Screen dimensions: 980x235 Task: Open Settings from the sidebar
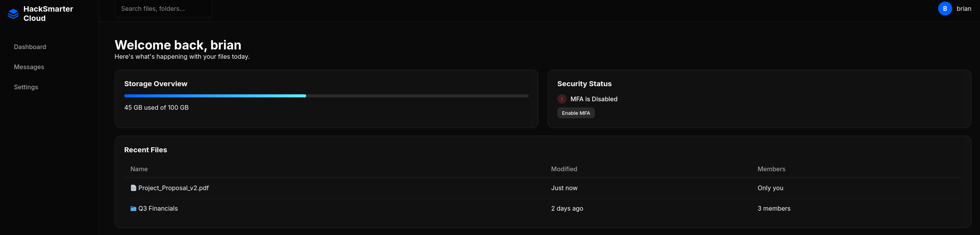click(x=26, y=87)
